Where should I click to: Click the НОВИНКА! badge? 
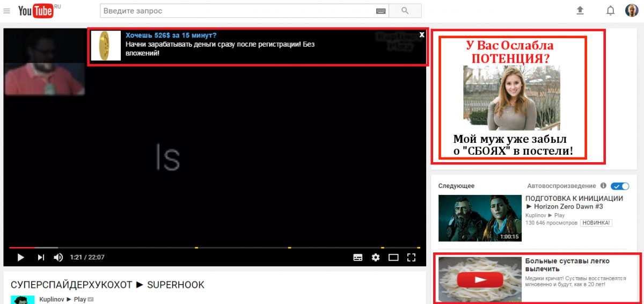click(x=597, y=222)
